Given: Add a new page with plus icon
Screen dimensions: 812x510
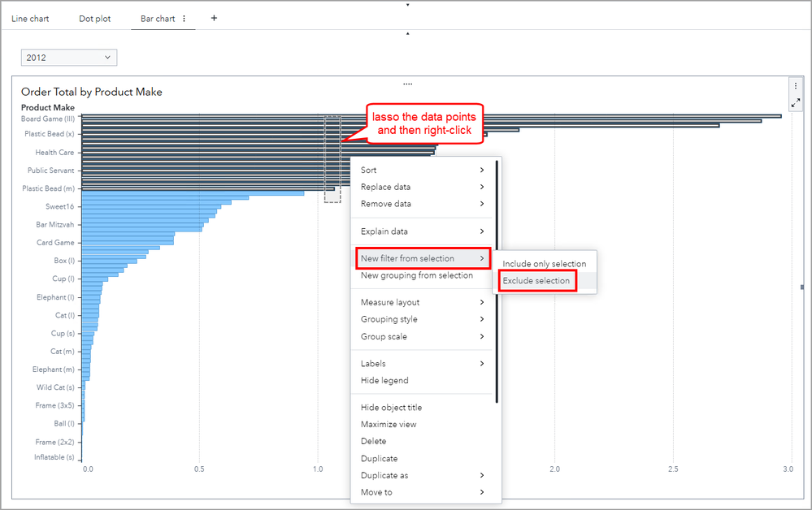Looking at the screenshot, I should point(214,18).
